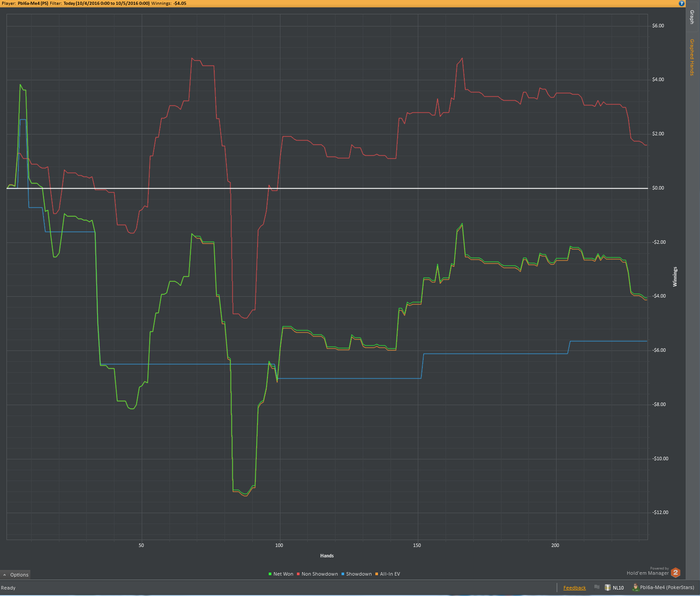The image size is (700, 596).
Task: Click the red Non Showdown peak near hand 70
Action: 192,58
